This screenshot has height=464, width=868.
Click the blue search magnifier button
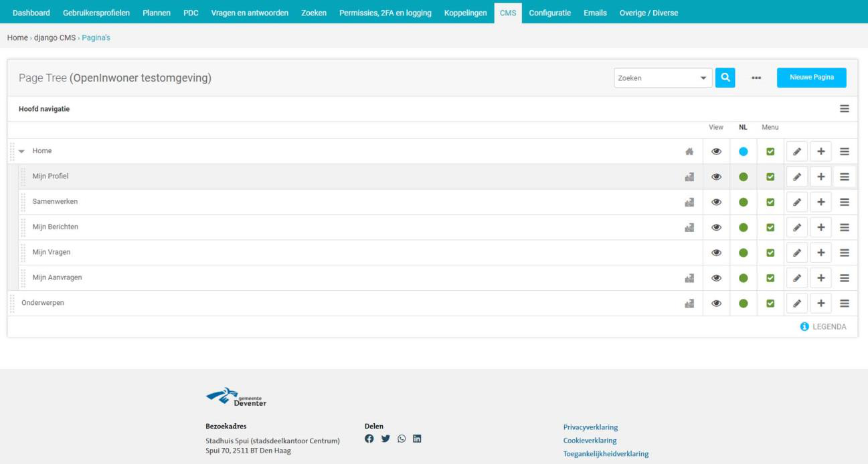(x=725, y=78)
